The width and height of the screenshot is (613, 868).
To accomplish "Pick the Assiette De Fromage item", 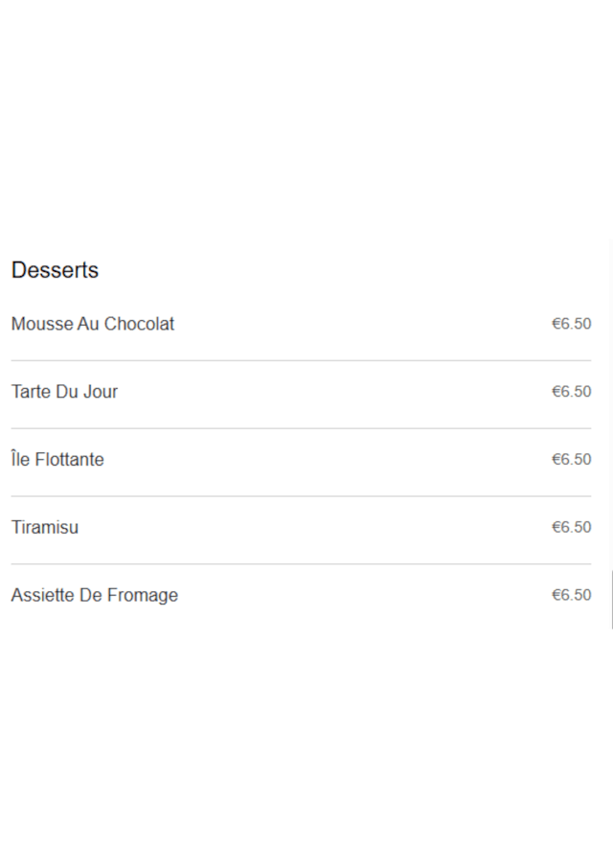I will coord(95,595).
